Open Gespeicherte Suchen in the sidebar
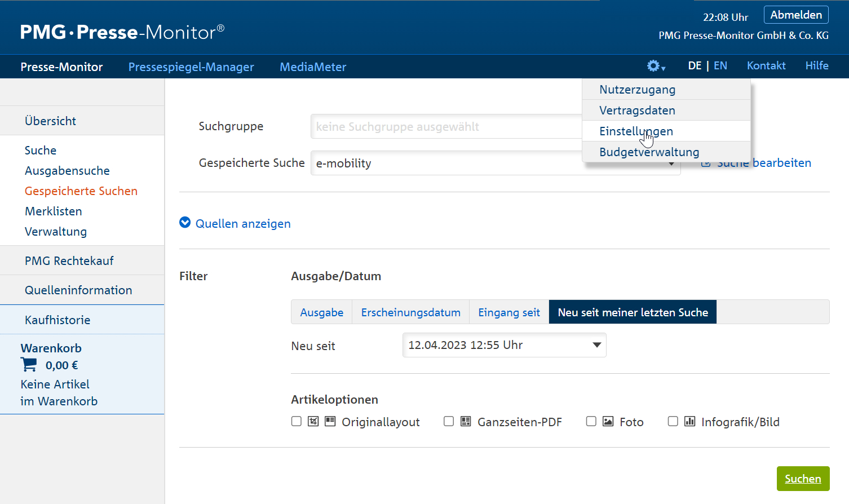 click(81, 191)
